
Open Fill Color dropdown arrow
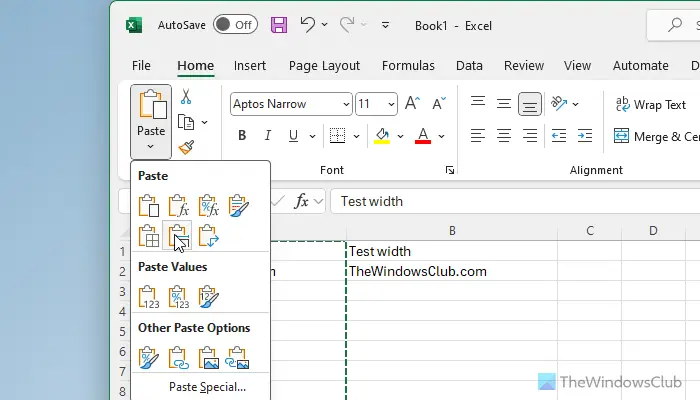click(x=400, y=136)
